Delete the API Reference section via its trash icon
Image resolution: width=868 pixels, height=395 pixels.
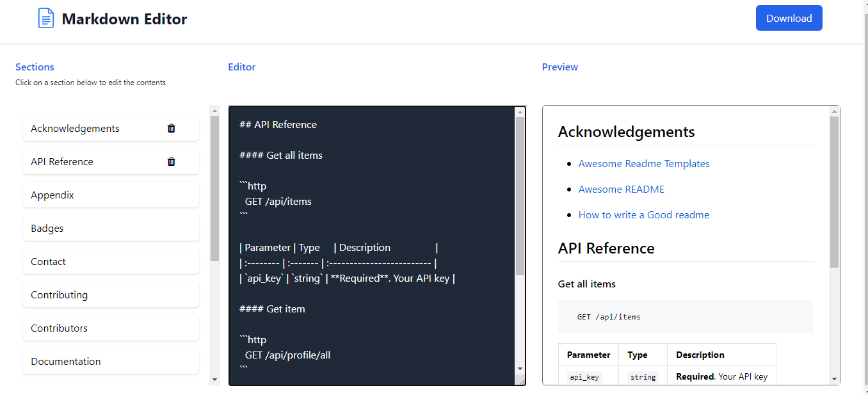(x=171, y=161)
